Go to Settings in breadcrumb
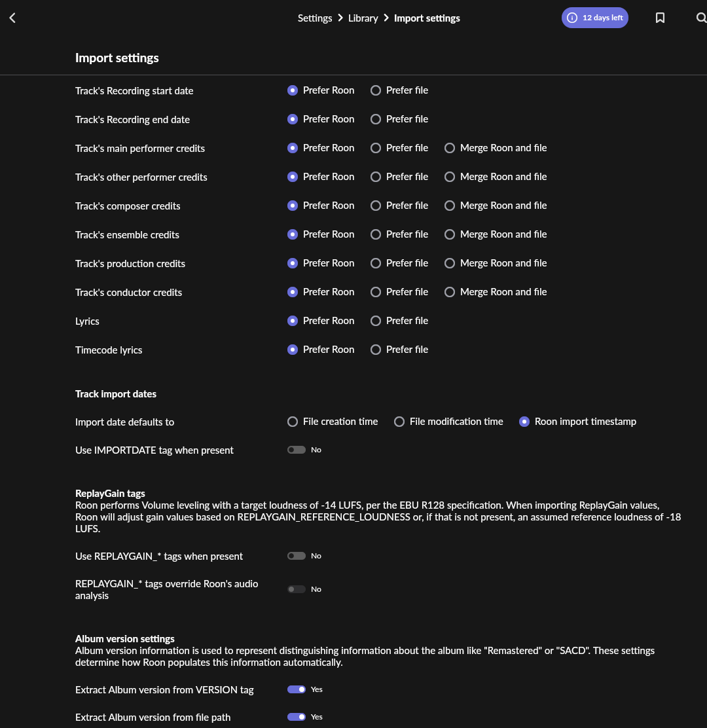 click(315, 18)
